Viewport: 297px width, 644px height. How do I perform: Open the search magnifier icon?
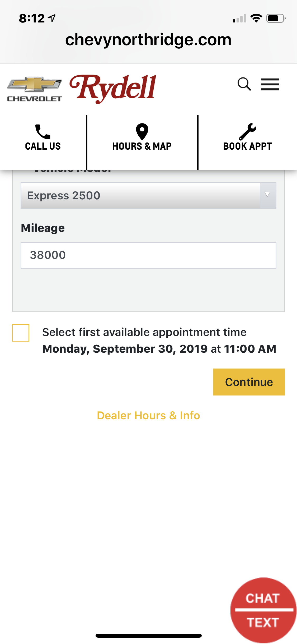point(244,84)
